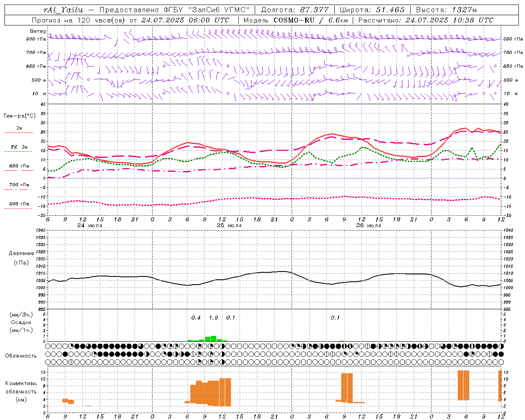Click the 'Конвективн.' convective cloud label
Screen dimensions: 525x420
point(21,383)
